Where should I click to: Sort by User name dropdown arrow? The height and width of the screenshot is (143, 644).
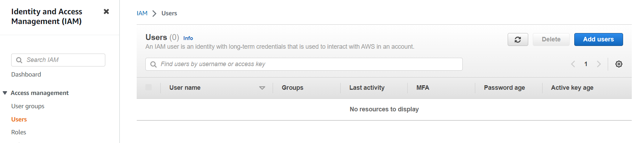click(262, 88)
